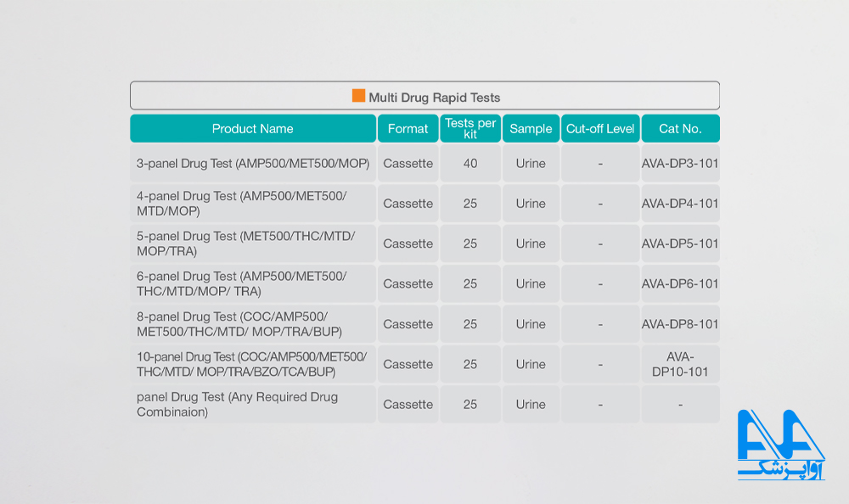Click catalog number AVA-DP6-101

point(680,283)
